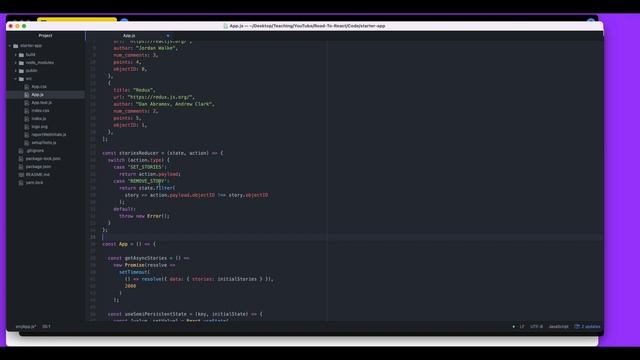Click the file path in status bar
The image size is (640, 360).
[x=26, y=327]
